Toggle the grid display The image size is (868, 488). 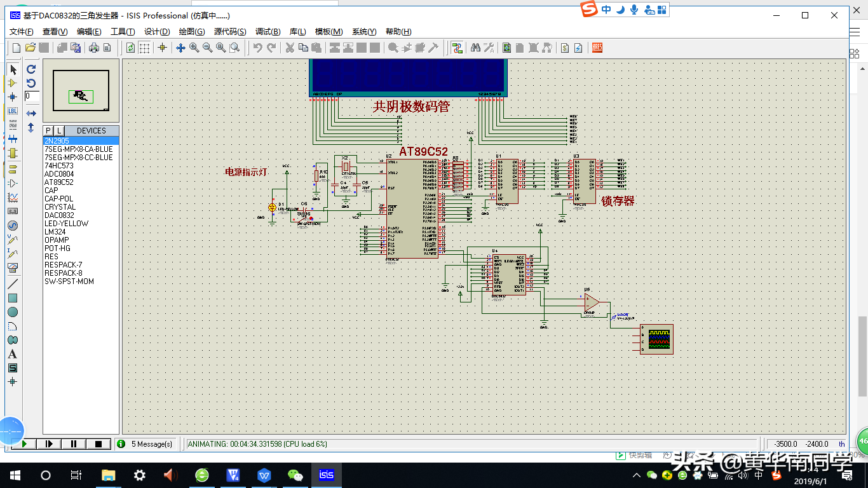pos(145,48)
